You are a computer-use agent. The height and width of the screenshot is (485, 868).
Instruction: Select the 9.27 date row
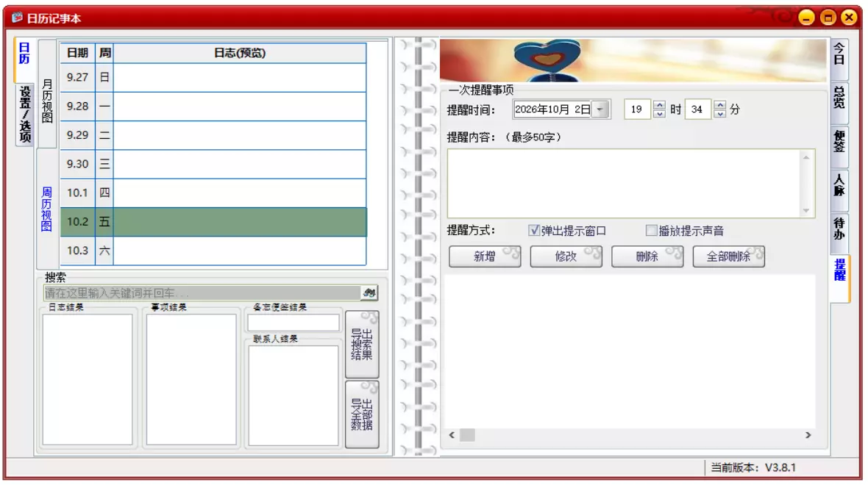(213, 77)
